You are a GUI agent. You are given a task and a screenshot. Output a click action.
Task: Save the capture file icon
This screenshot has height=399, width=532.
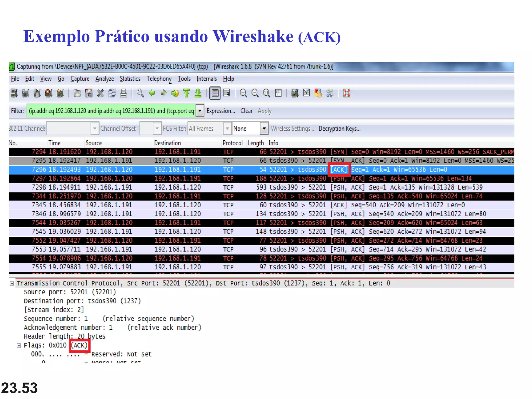point(89,93)
